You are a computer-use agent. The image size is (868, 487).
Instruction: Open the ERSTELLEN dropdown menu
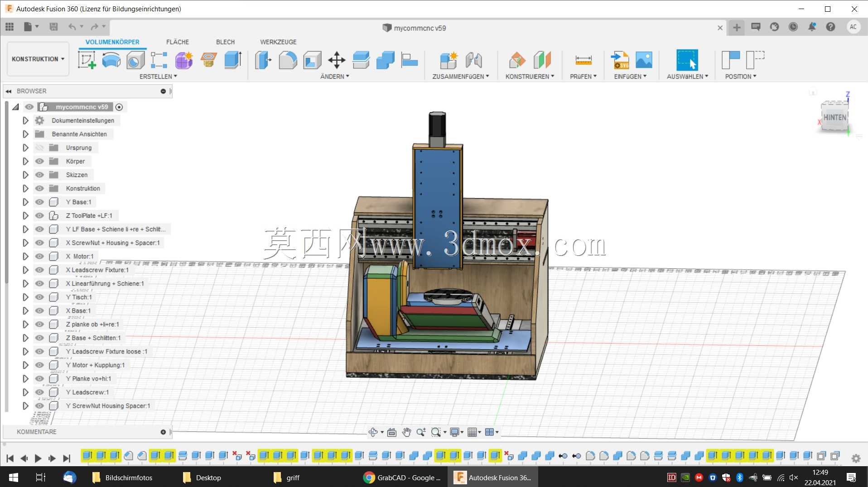tap(158, 76)
